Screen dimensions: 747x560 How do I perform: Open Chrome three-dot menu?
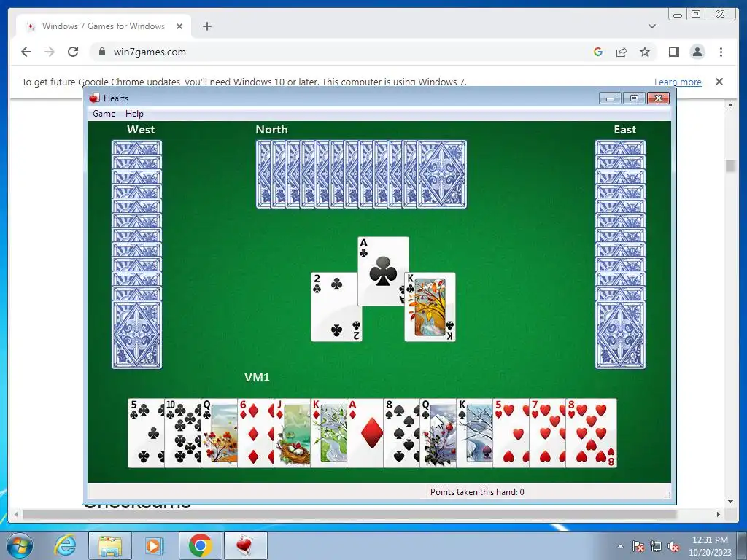721,52
